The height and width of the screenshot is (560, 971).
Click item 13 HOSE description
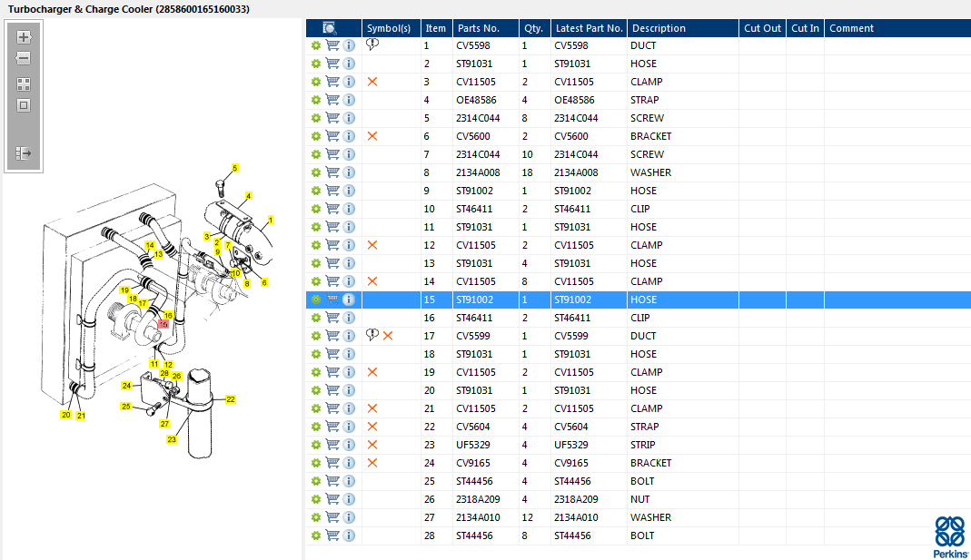pos(643,263)
